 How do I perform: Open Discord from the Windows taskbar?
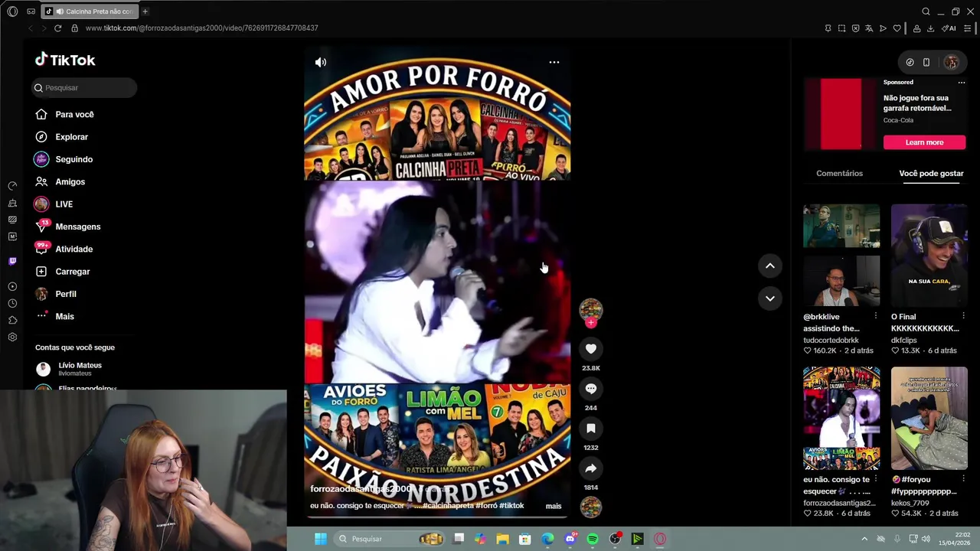click(570, 539)
